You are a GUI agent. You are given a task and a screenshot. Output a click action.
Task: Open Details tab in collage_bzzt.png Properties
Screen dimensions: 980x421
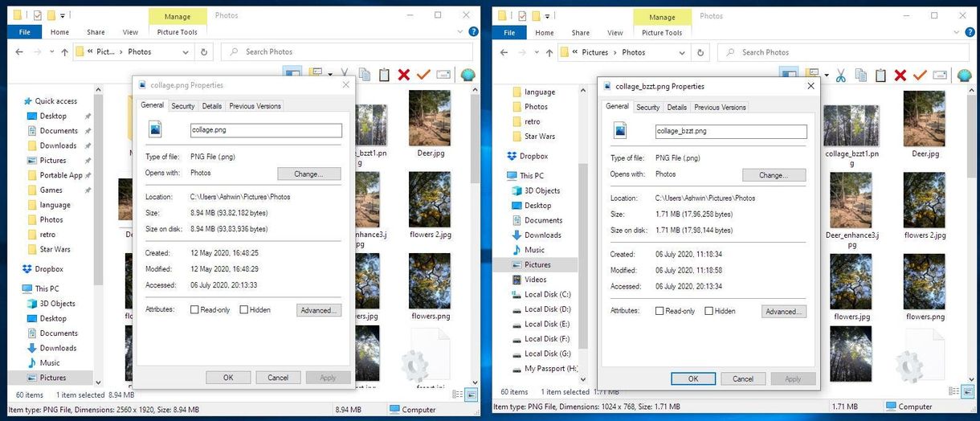pyautogui.click(x=677, y=107)
